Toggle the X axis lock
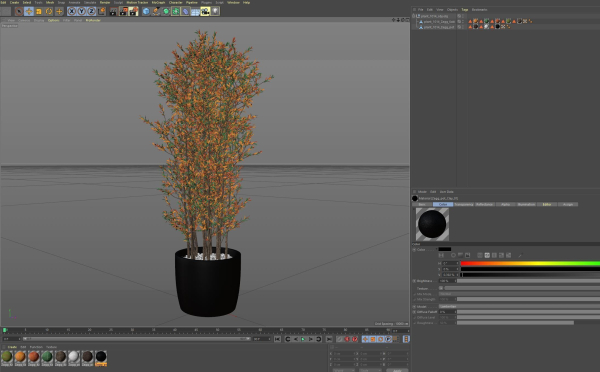Image resolution: width=600 pixels, height=372 pixels. pyautogui.click(x=72, y=11)
